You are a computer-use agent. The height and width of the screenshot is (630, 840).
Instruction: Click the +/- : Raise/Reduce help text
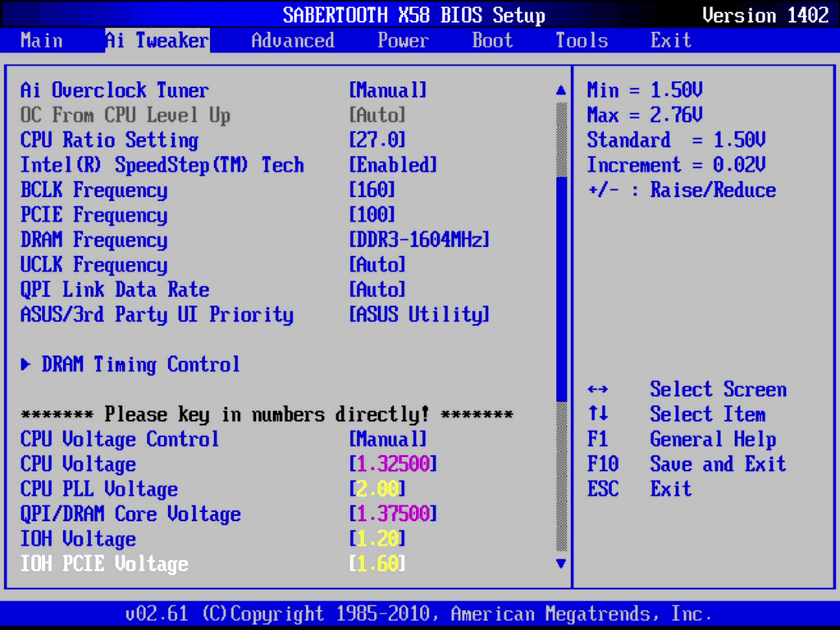tap(682, 189)
